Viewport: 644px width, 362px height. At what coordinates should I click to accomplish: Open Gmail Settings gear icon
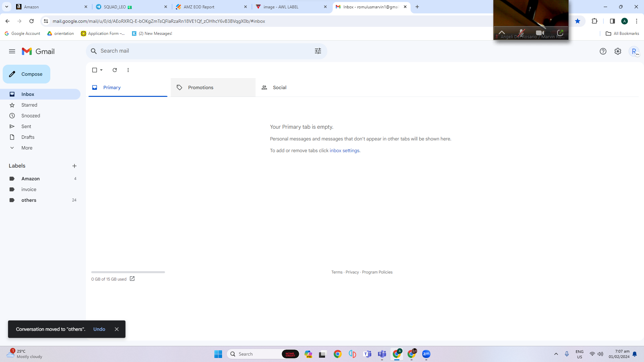point(618,51)
